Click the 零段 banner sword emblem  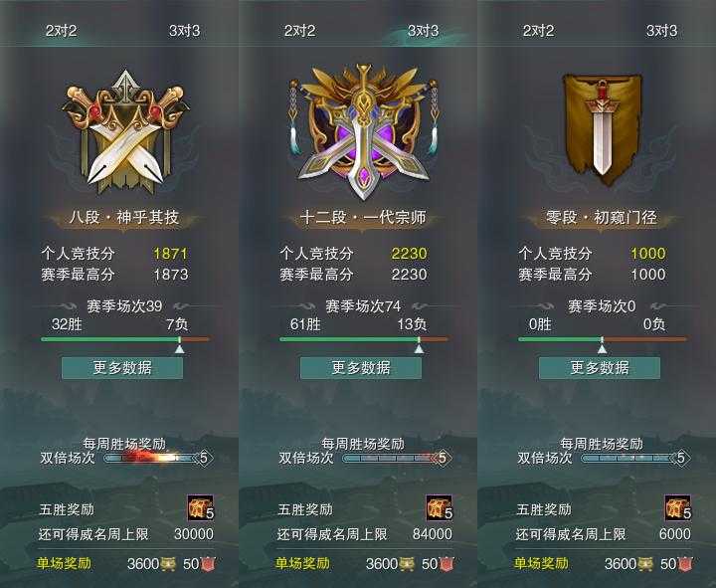[x=602, y=129]
